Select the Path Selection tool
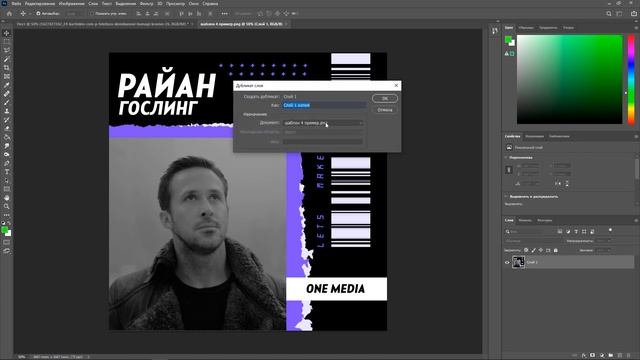Image resolution: width=640 pixels, height=360 pixels. [x=7, y=180]
